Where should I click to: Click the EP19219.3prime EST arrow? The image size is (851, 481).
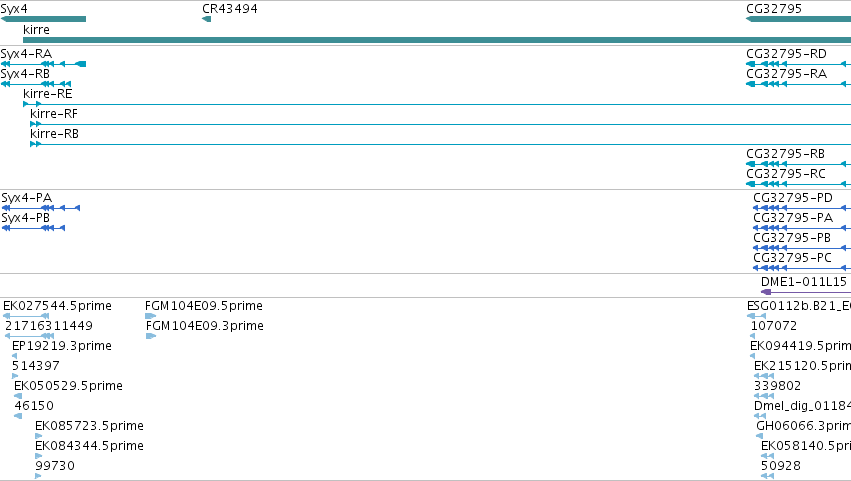[x=15, y=356]
